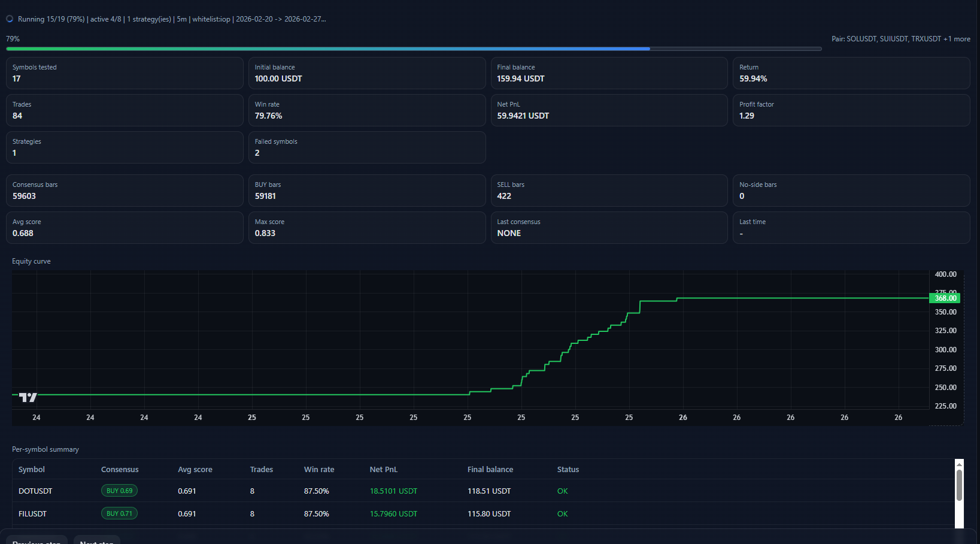Click the 79% progress bar
The height and width of the screenshot is (544, 980).
point(413,49)
